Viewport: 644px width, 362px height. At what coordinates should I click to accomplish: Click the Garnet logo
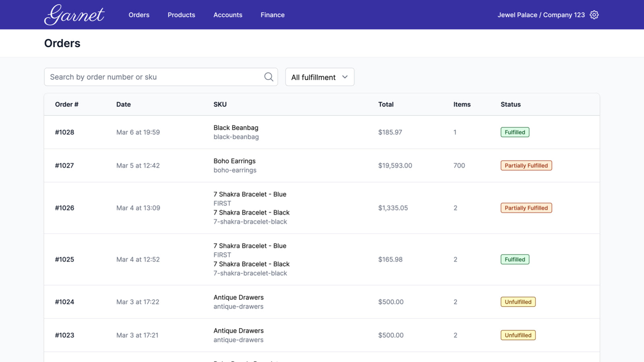pyautogui.click(x=74, y=14)
